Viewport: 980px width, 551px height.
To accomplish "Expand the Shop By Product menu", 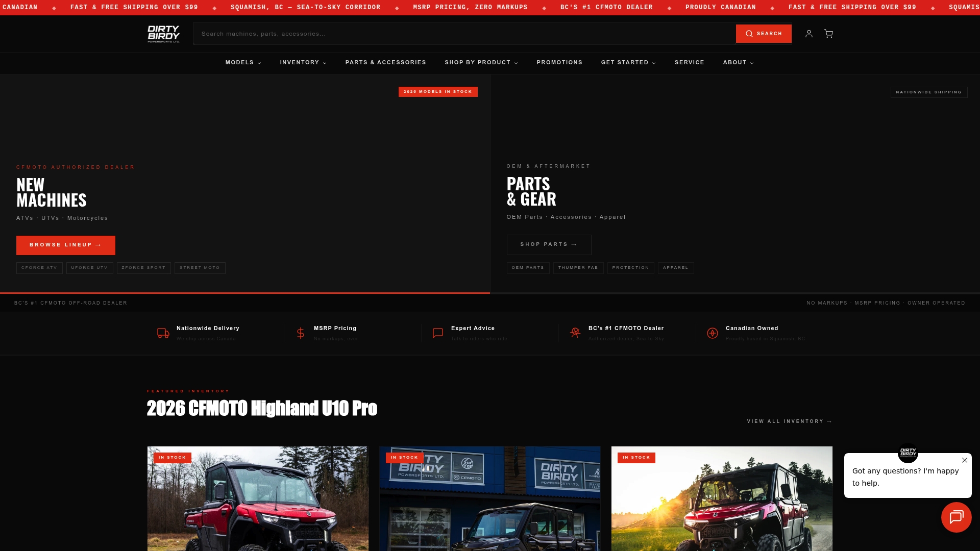I will (x=481, y=62).
